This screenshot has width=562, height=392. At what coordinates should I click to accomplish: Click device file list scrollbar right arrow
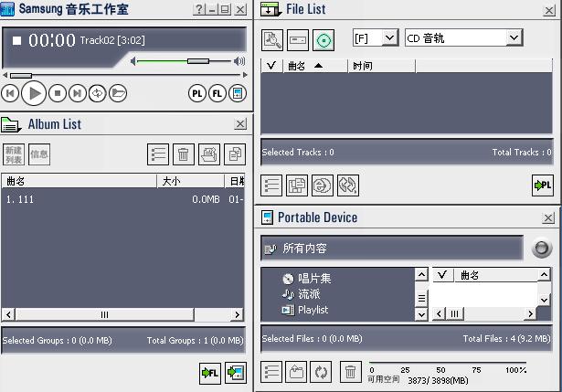tap(530, 314)
